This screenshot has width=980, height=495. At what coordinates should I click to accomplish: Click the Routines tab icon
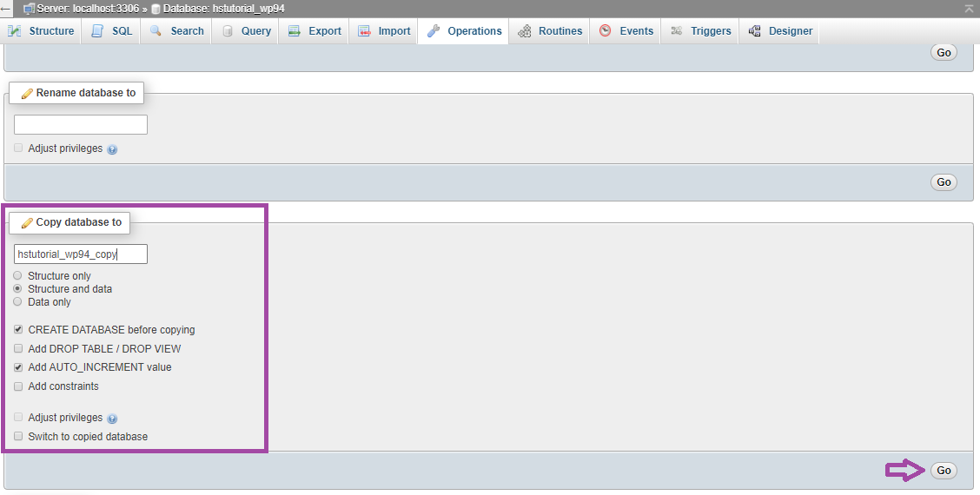pos(524,31)
